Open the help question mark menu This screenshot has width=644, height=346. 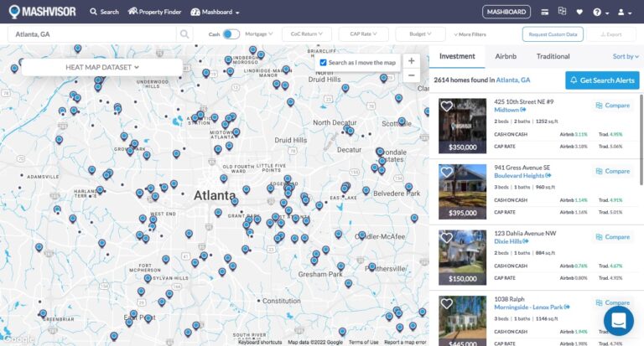click(600, 13)
